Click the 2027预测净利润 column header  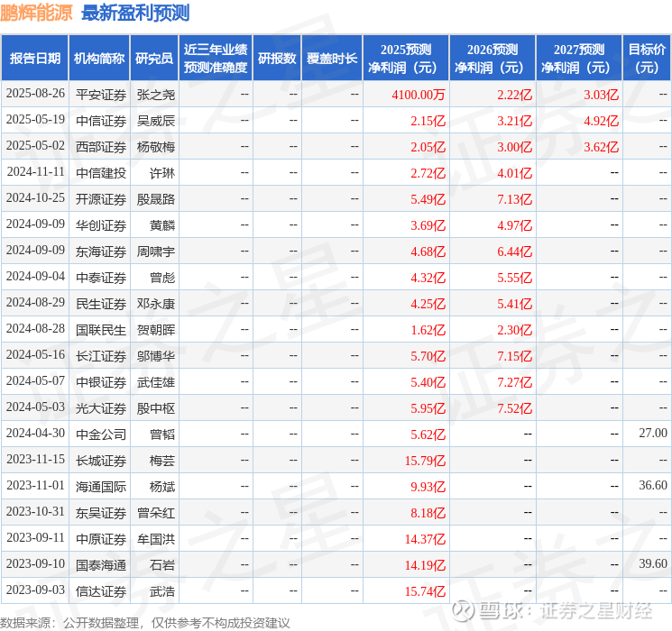(x=579, y=59)
